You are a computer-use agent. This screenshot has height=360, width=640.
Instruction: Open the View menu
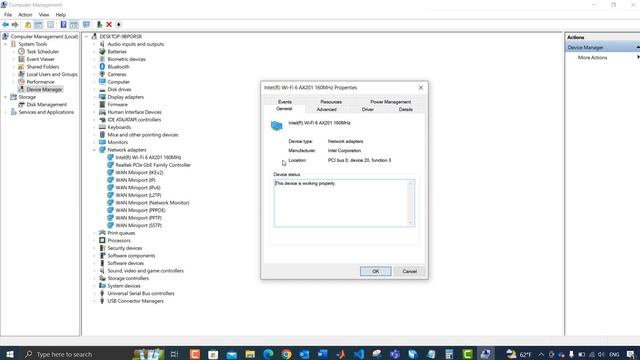pos(44,15)
